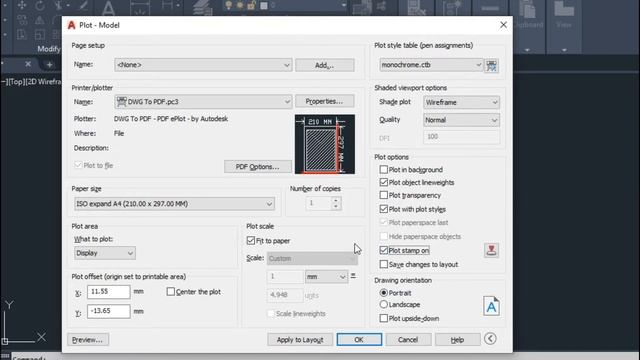Open scale units mm dropdown
This screenshot has height=360, width=640.
tap(326, 277)
